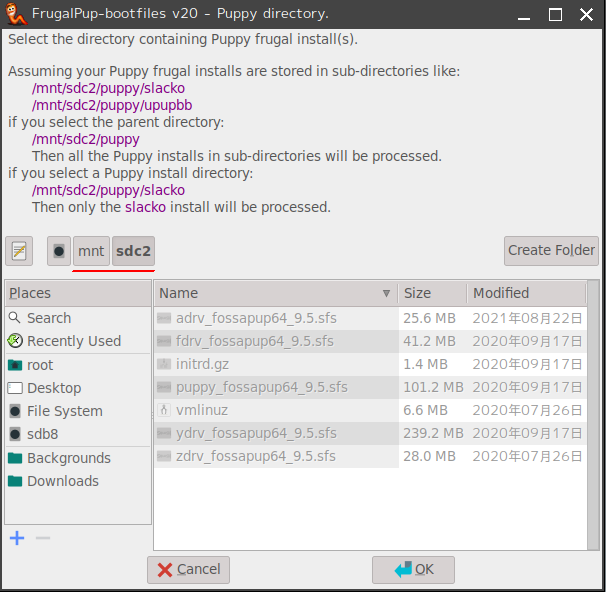The width and height of the screenshot is (606, 592).
Task: Open the root home folder in Places
Action: (x=40, y=365)
